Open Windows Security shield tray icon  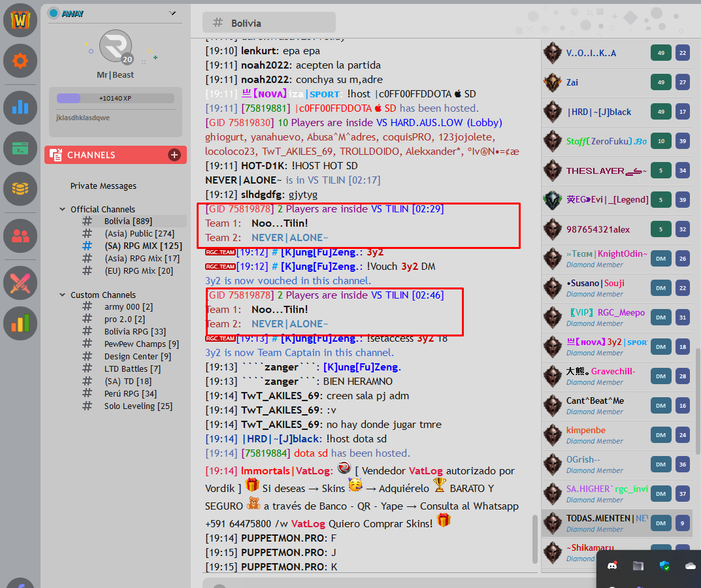pyautogui.click(x=664, y=566)
